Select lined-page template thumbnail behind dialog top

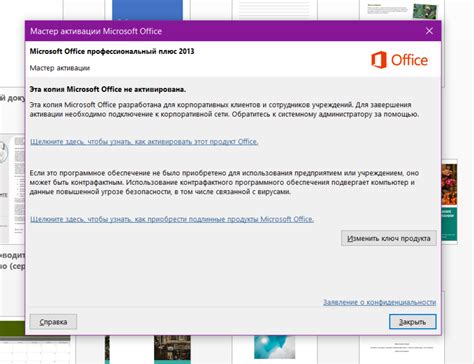pyautogui.click(x=274, y=10)
